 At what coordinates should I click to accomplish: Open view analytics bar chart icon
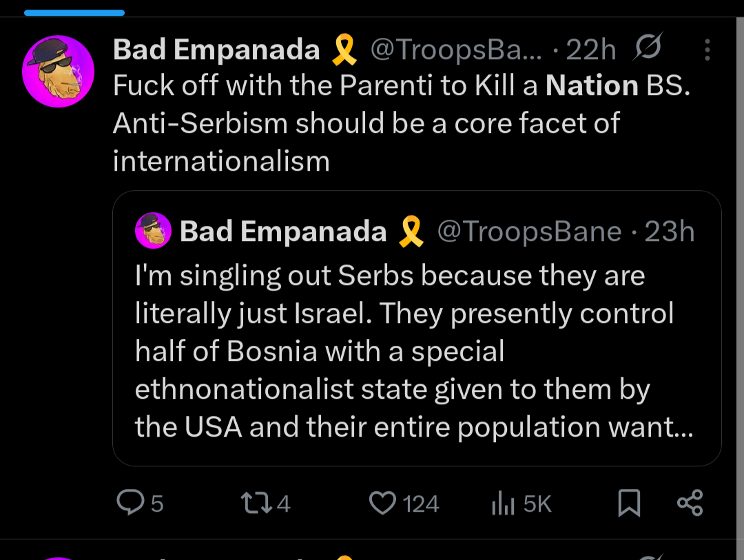pyautogui.click(x=503, y=504)
